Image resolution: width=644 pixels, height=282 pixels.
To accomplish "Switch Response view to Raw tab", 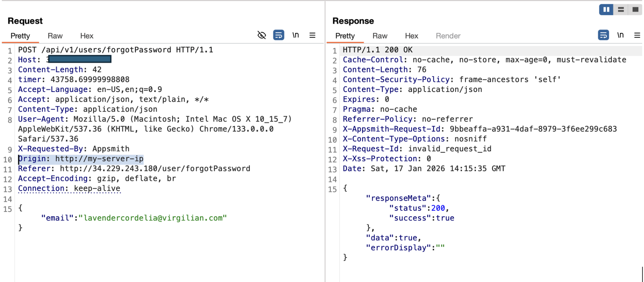I will [x=380, y=36].
